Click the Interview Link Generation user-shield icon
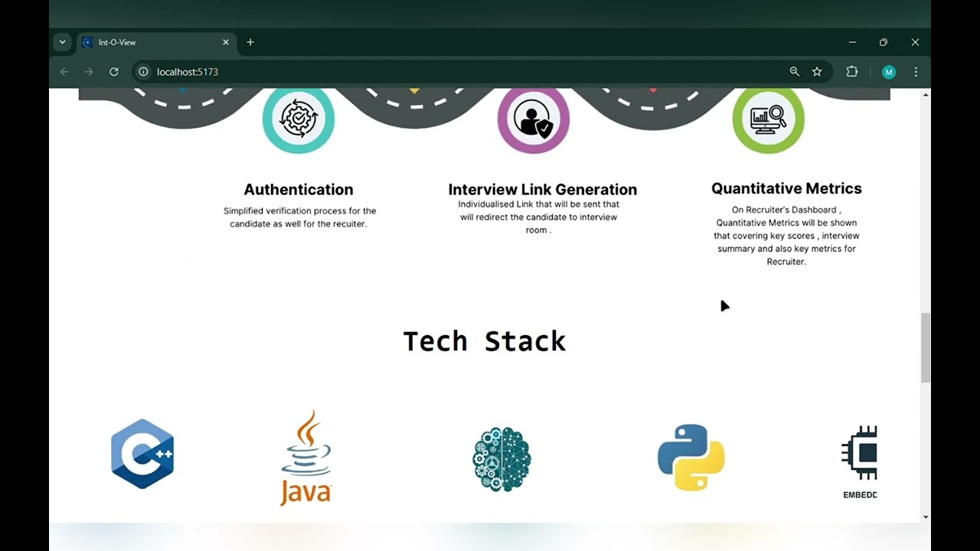 pos(534,119)
